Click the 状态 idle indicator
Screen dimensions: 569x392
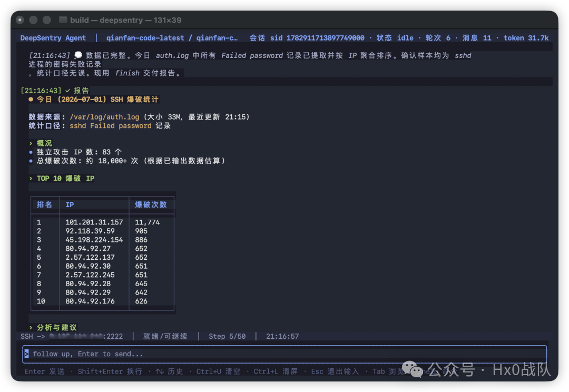(395, 38)
